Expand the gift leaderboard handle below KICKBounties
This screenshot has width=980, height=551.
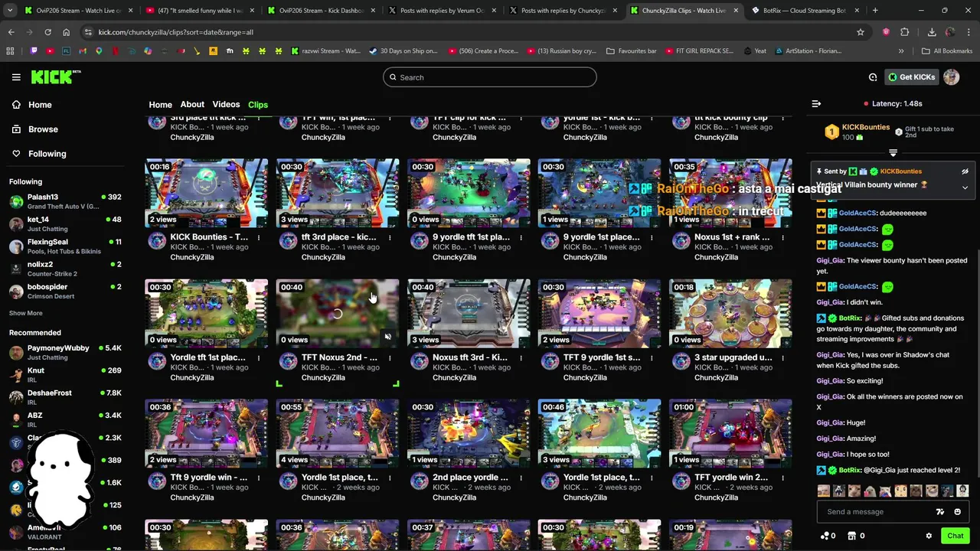(x=893, y=153)
